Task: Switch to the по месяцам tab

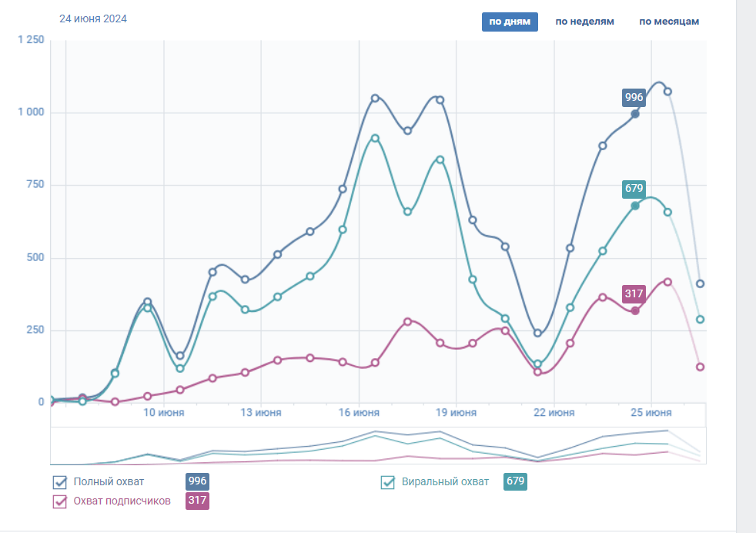Action: [669, 22]
